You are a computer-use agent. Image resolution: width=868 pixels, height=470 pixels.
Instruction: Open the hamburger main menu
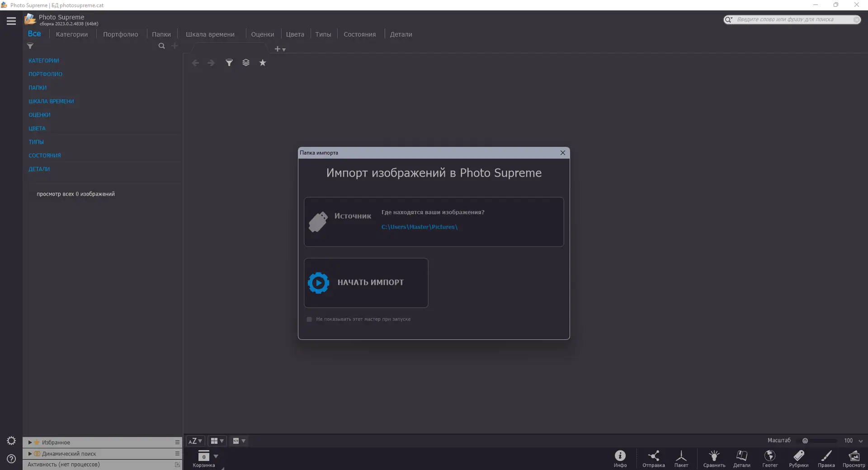coord(11,21)
